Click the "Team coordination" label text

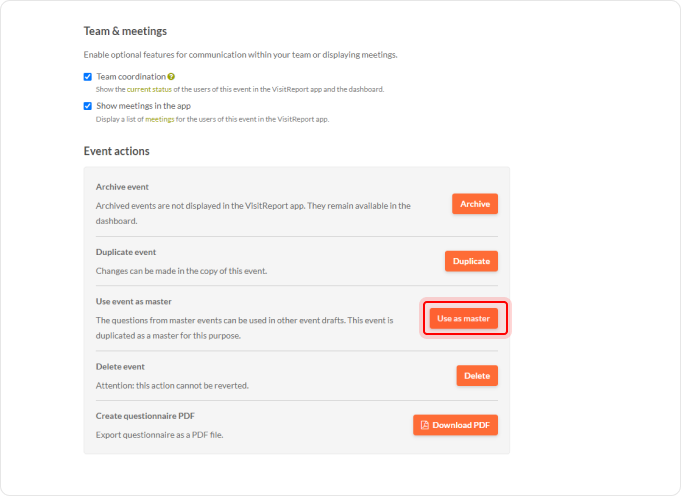130,76
